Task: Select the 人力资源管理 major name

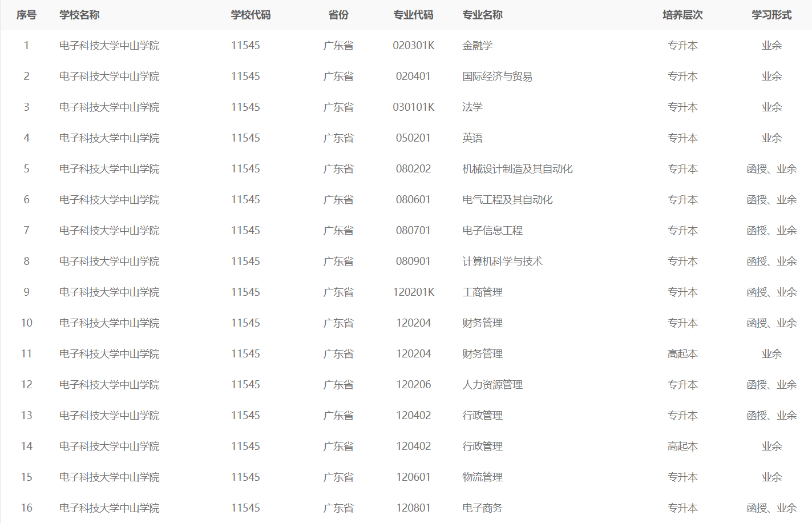Action: (492, 385)
